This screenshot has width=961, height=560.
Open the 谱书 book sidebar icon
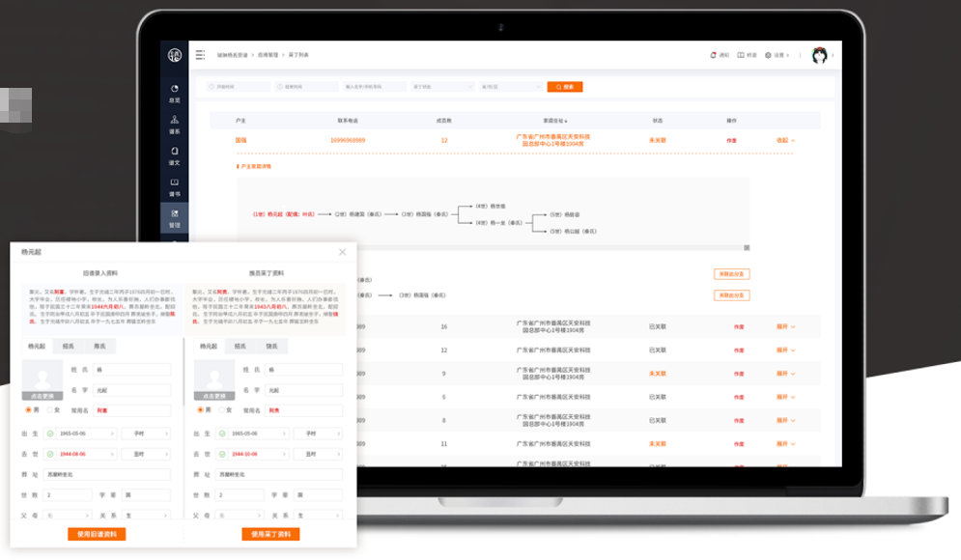(x=174, y=187)
